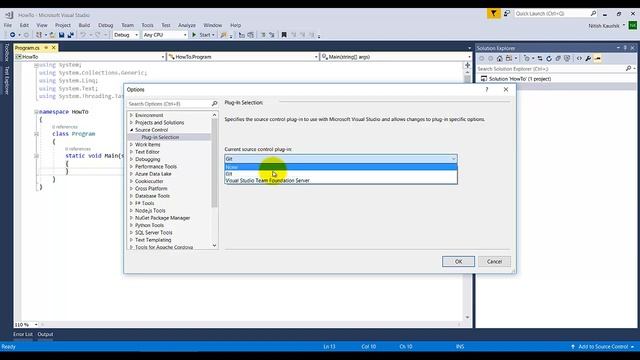Click the current source control plug-in combo box

341,159
